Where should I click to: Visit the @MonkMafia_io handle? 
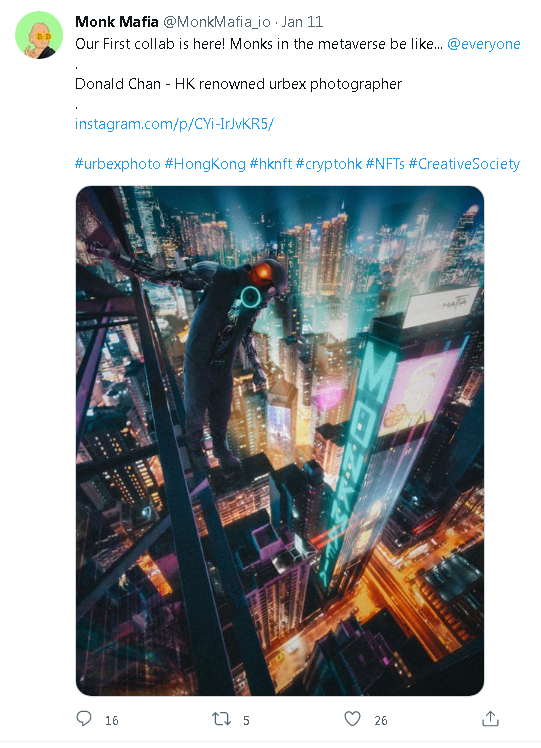[217, 22]
